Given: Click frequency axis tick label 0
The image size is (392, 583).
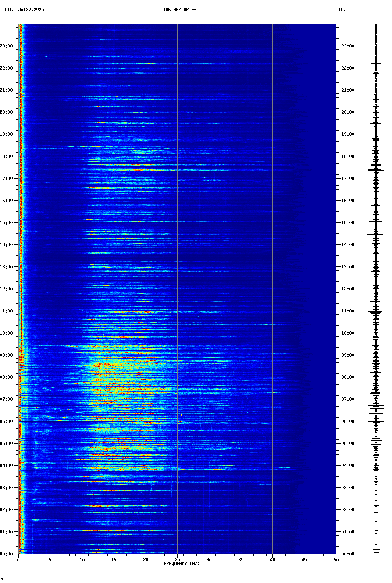Looking at the screenshot, I should point(18,560).
